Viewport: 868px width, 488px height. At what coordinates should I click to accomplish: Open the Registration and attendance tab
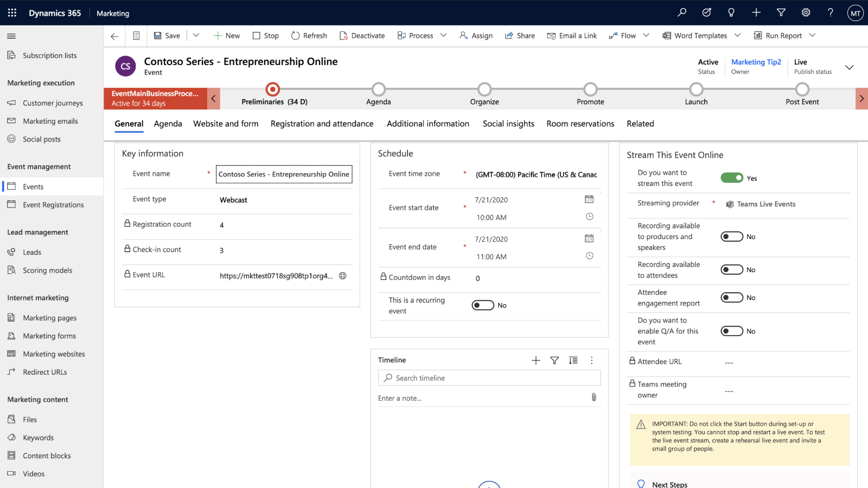322,124
